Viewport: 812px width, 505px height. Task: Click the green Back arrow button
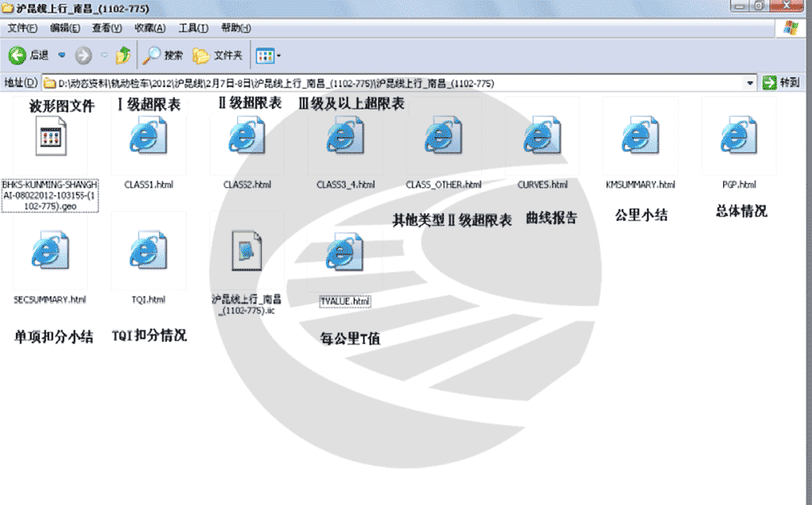pos(17,55)
